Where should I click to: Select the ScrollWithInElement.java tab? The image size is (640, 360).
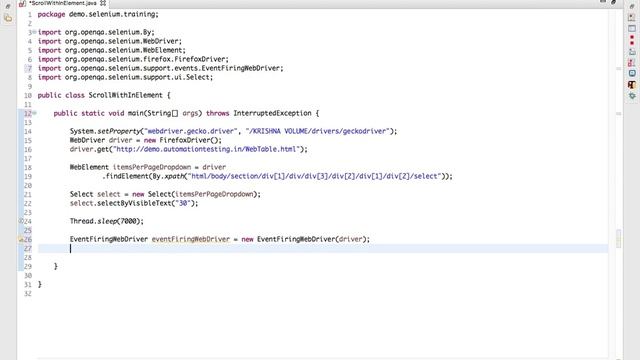click(62, 3)
